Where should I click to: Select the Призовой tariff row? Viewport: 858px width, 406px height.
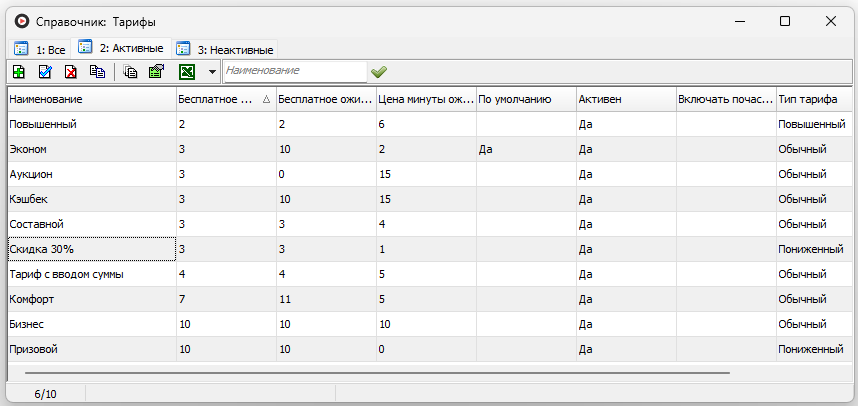point(430,349)
